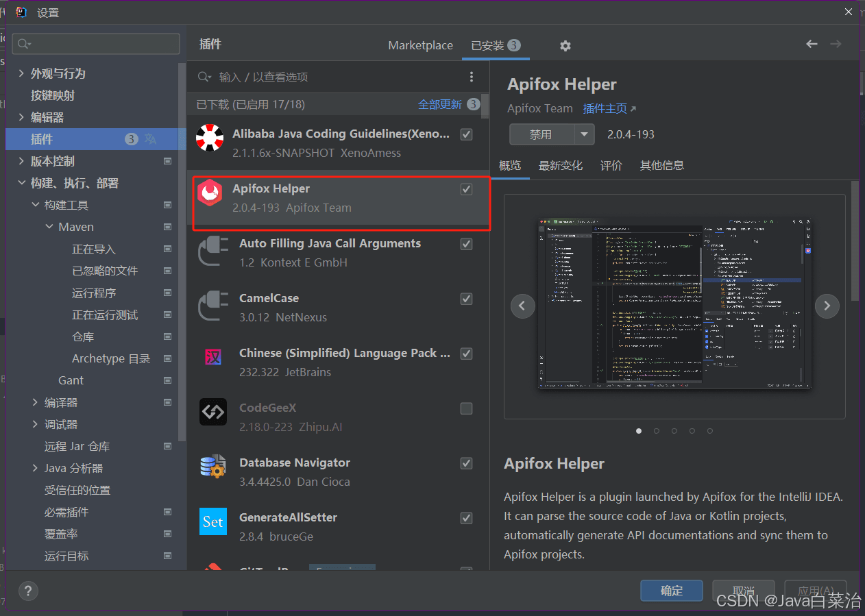Show the next plugin screenshot
The width and height of the screenshot is (865, 616).
[x=827, y=306]
